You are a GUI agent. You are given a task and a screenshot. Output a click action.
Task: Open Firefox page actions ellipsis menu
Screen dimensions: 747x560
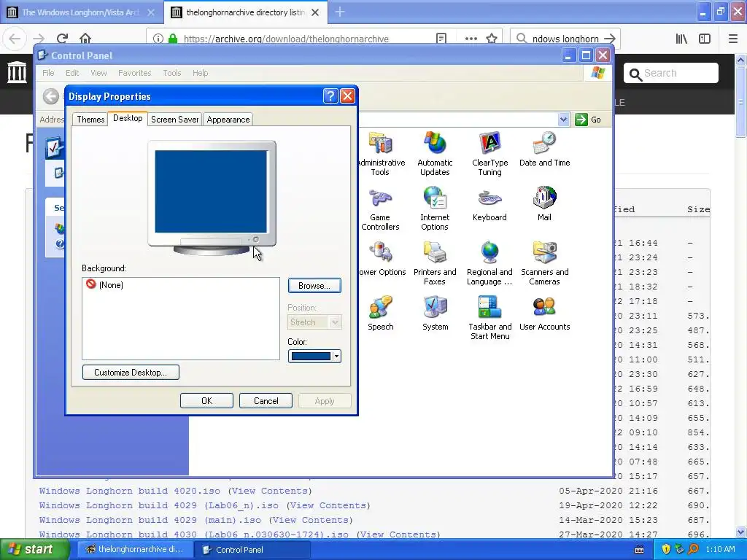[x=471, y=39]
